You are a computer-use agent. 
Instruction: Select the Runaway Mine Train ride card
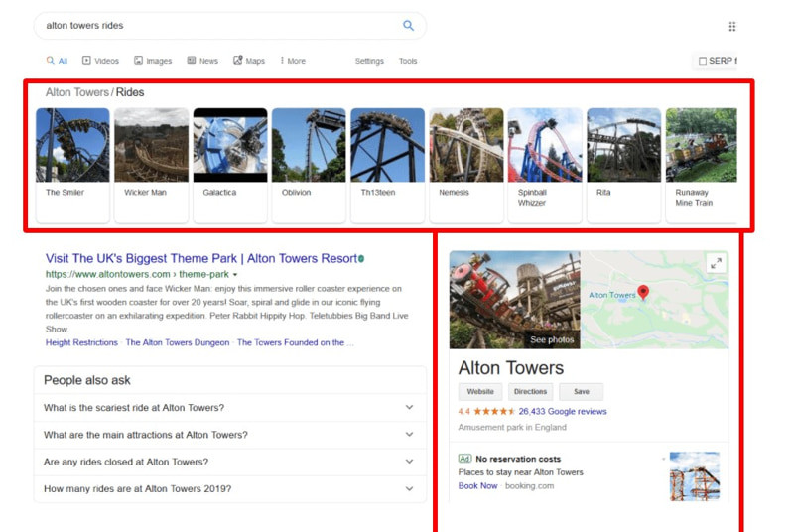click(x=702, y=165)
